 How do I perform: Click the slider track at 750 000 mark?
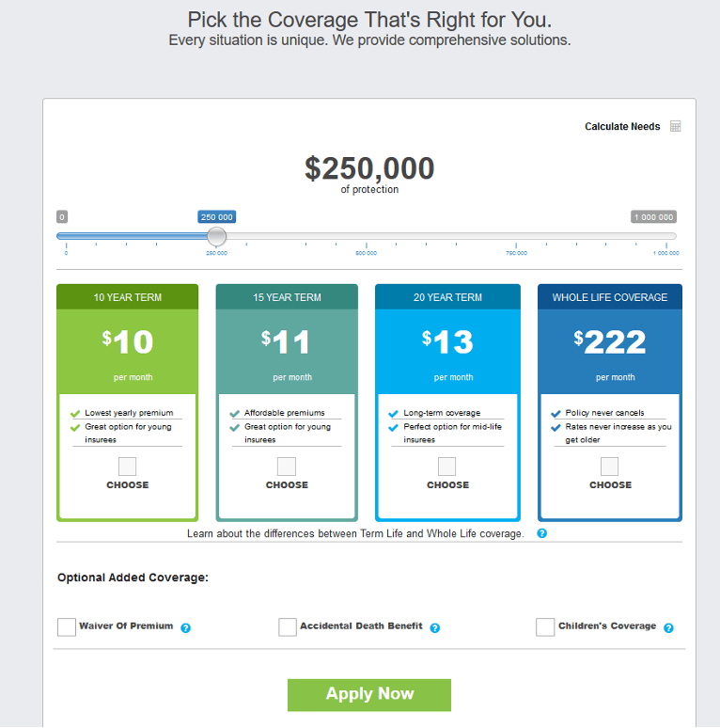516,236
